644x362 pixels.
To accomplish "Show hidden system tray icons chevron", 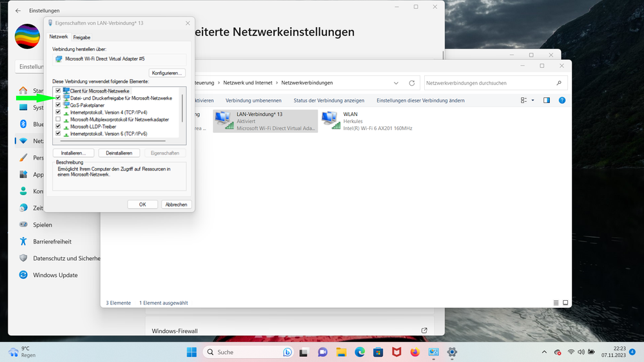I will click(545, 352).
